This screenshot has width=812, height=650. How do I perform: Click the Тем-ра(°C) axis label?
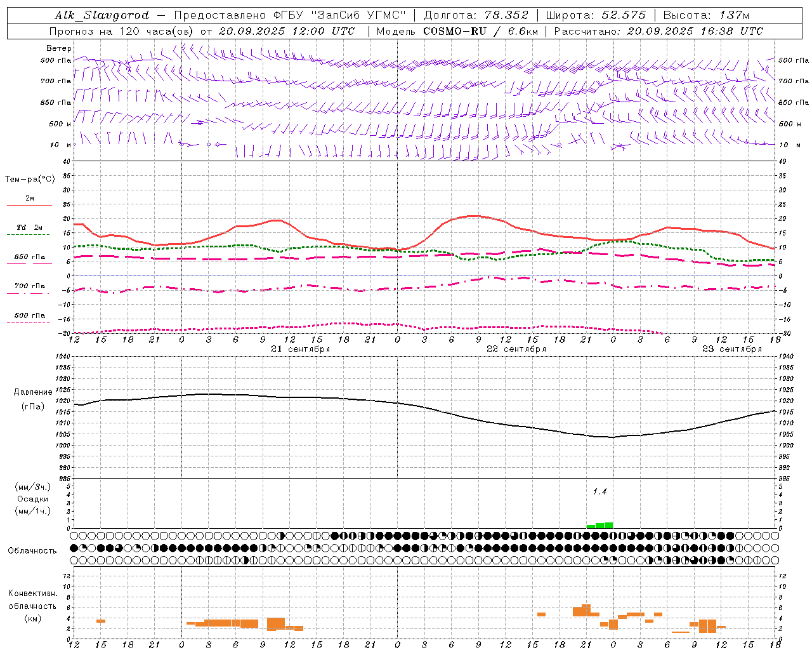coord(30,180)
